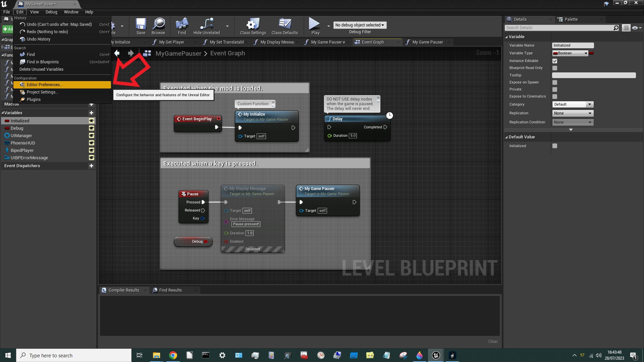This screenshot has width=644, height=362.
Task: Open debug object selection dropdown
Action: (x=360, y=25)
